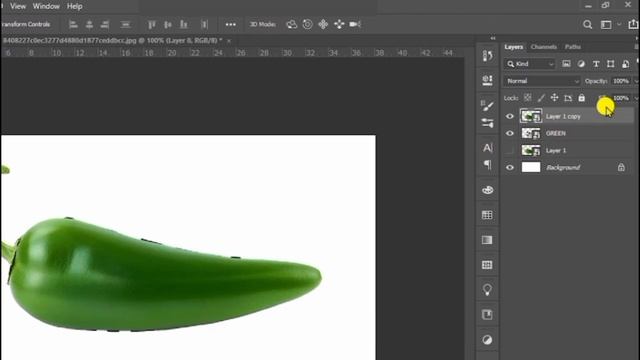
Task: Switch to the Paths tab
Action: pyautogui.click(x=573, y=47)
